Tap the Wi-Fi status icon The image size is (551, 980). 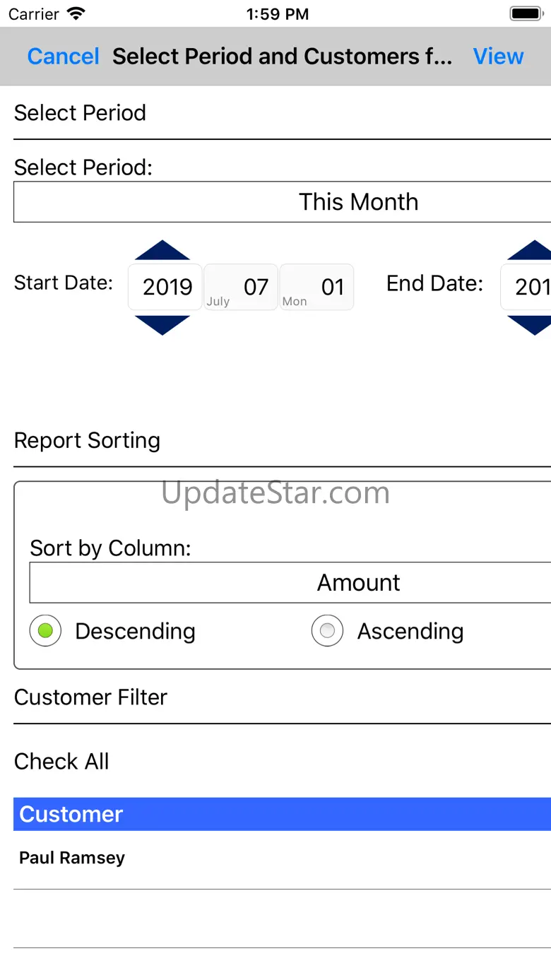(76, 14)
